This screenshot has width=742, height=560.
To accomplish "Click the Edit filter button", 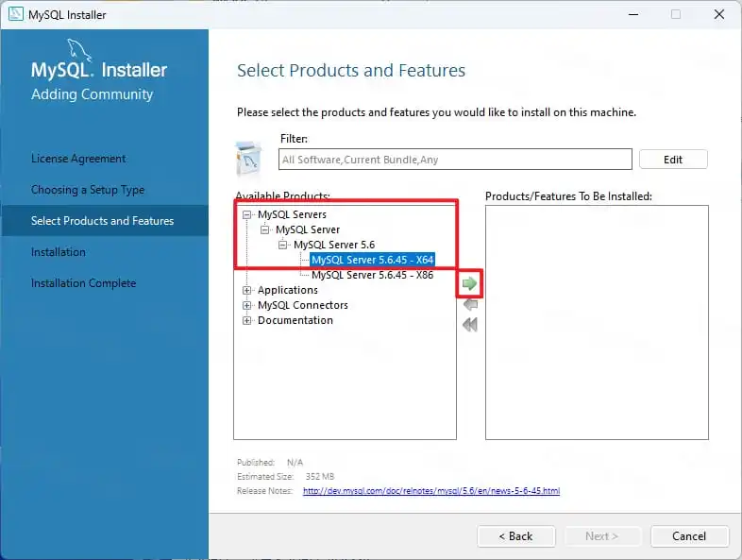I will (x=673, y=160).
